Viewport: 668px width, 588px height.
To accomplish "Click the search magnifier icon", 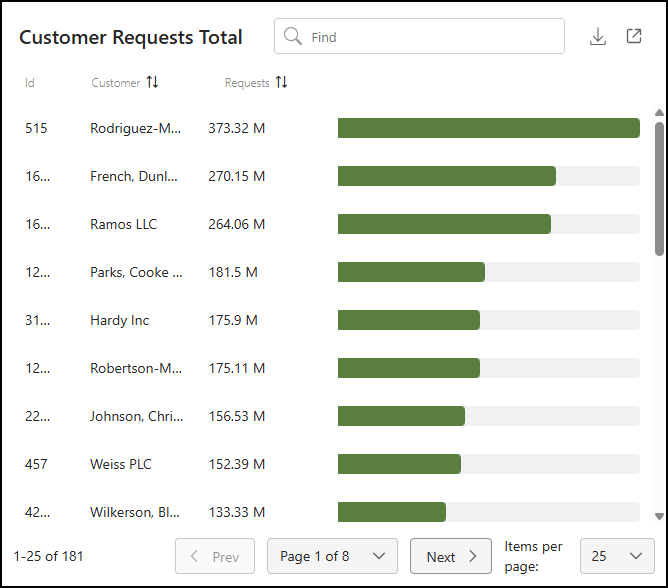I will coord(293,36).
